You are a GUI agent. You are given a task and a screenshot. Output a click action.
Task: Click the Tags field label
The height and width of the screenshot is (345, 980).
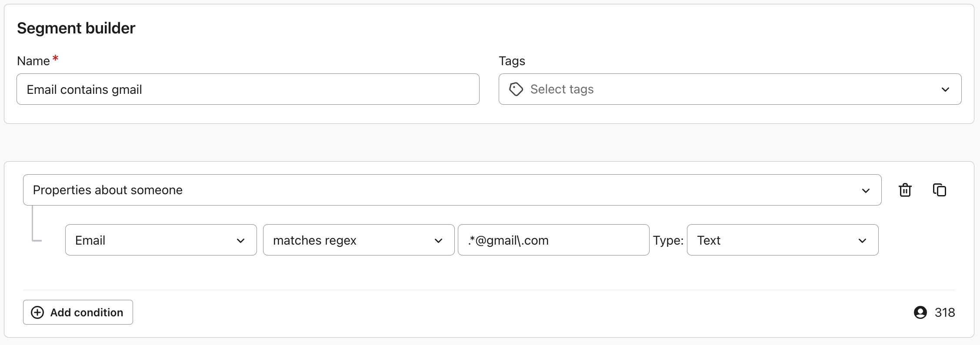click(x=512, y=61)
